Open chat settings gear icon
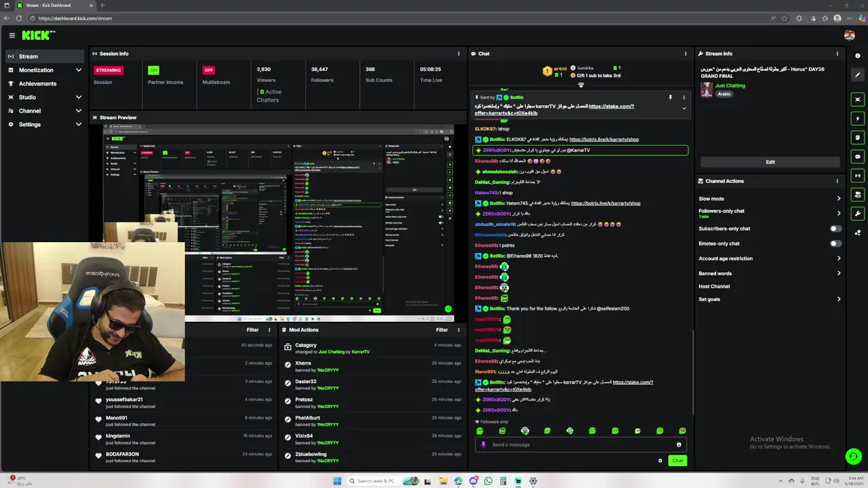This screenshot has width=868, height=488. [660, 461]
